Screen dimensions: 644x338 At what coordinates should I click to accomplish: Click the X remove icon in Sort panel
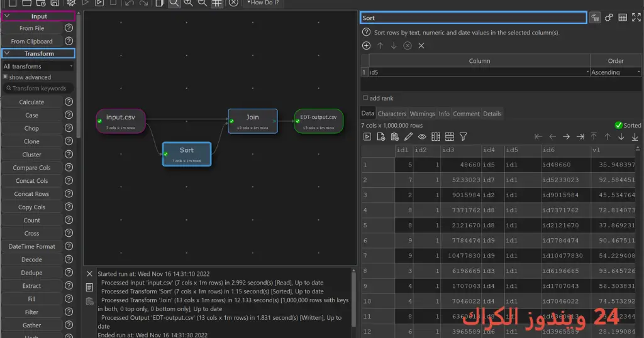point(421,45)
